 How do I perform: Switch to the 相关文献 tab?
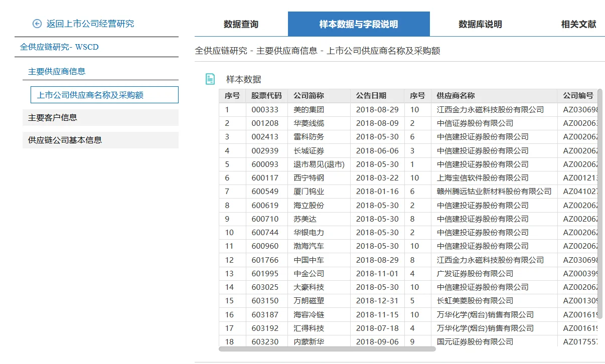578,23
